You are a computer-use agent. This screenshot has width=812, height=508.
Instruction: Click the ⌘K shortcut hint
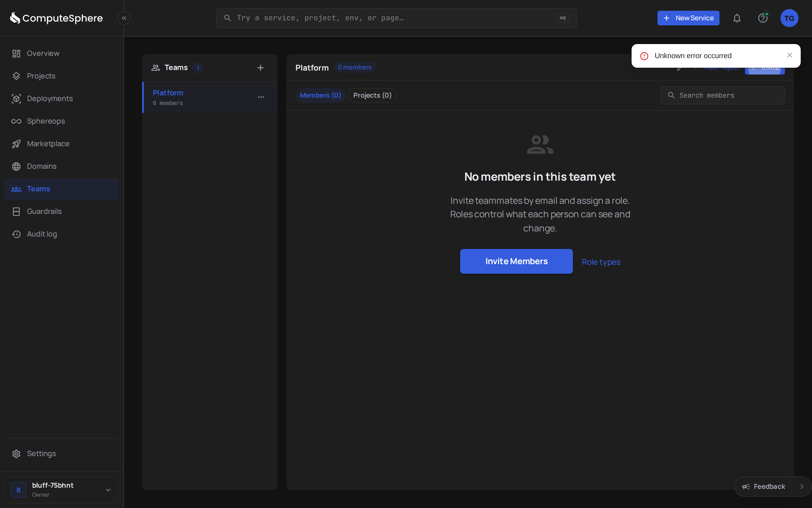563,18
